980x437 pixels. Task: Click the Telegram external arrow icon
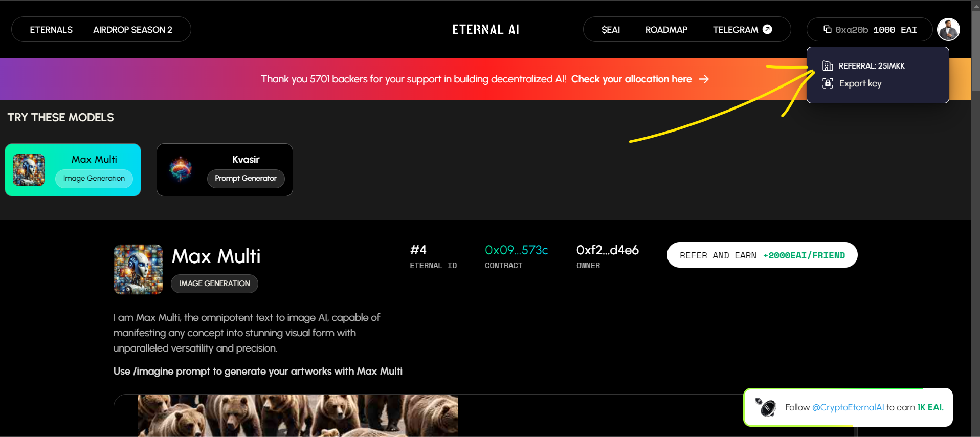(x=767, y=29)
